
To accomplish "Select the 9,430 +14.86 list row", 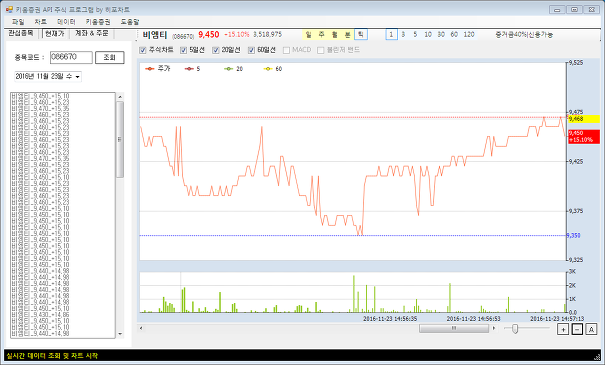I will [40, 315].
